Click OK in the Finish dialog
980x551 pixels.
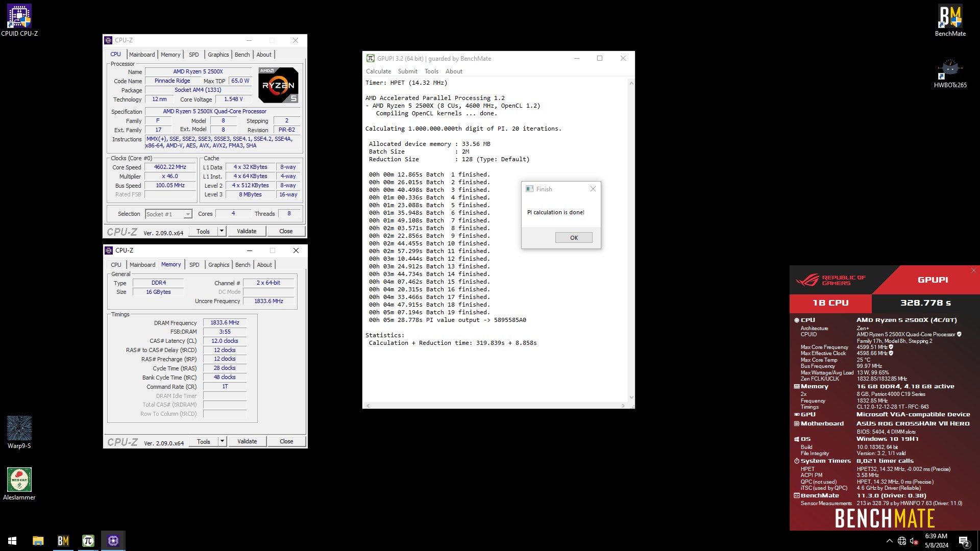[x=574, y=238]
